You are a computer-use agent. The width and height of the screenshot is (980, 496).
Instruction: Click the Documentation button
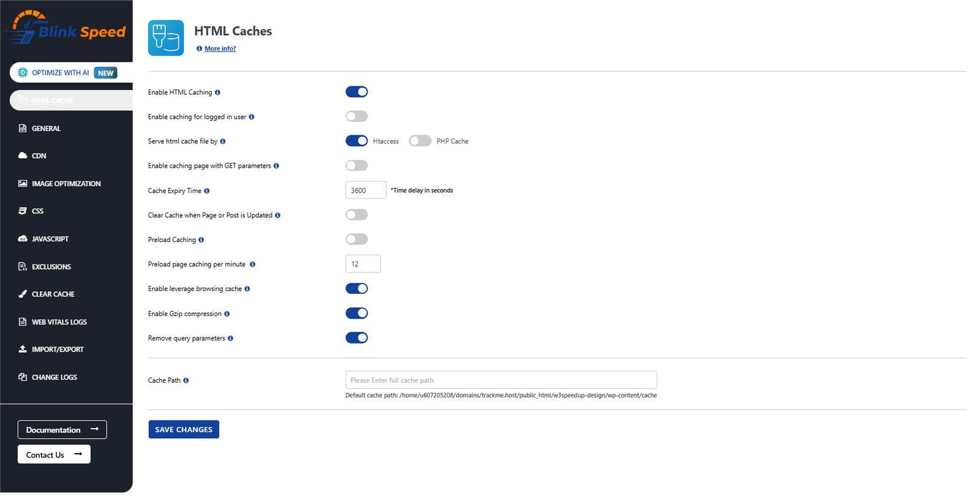[62, 430]
